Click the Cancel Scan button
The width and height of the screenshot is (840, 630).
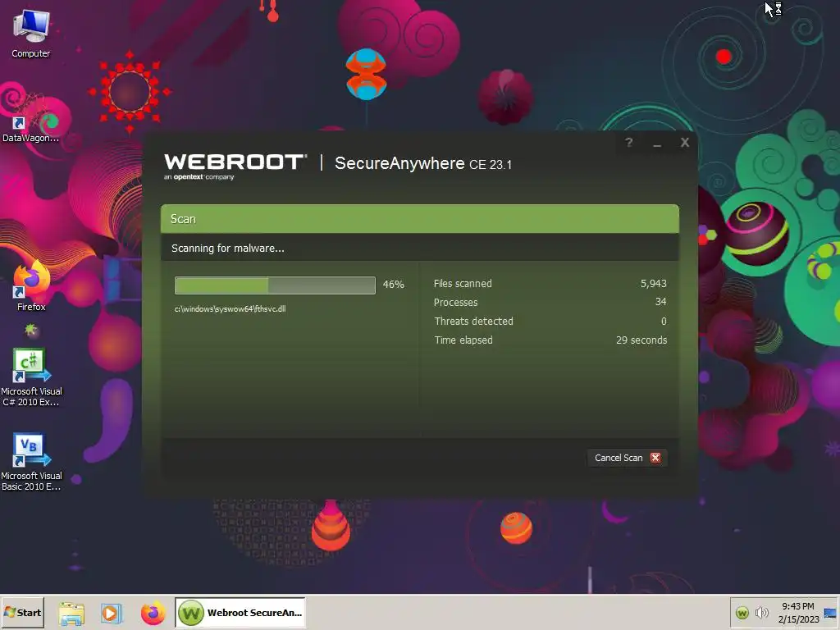coord(627,458)
